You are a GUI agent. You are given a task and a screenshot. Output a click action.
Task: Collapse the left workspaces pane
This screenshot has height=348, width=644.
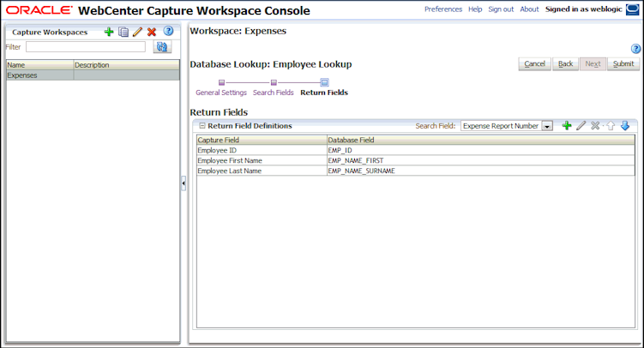click(184, 183)
